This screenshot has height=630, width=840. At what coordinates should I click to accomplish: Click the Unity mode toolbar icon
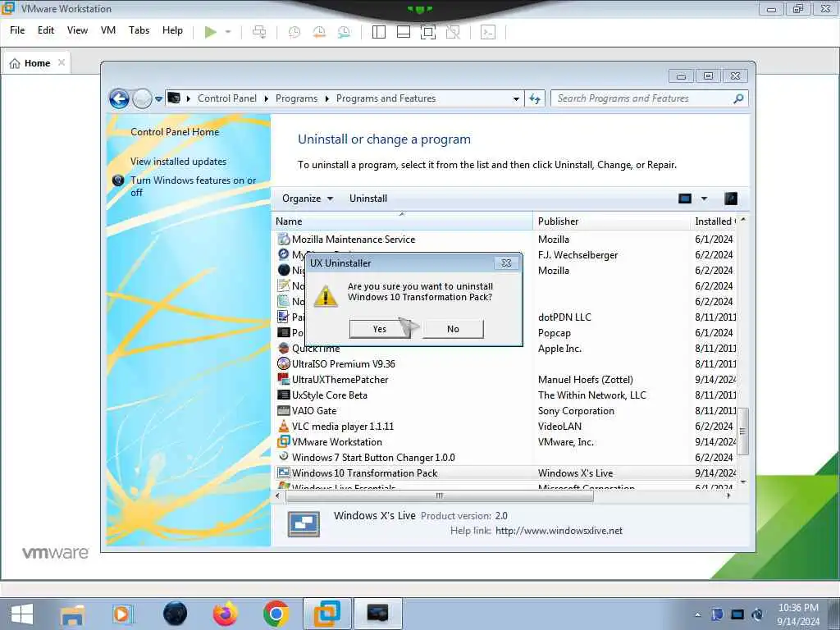click(x=453, y=32)
